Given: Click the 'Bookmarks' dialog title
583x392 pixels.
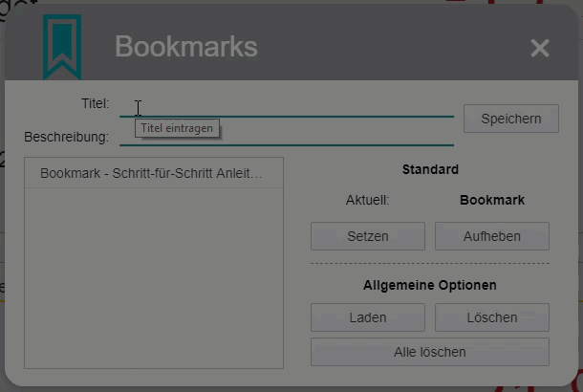Looking at the screenshot, I should (x=186, y=47).
